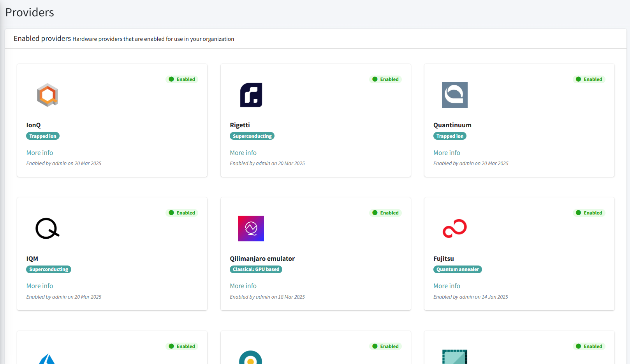Click the Fujitsu infinity logo
630x364 pixels.
coord(454,229)
